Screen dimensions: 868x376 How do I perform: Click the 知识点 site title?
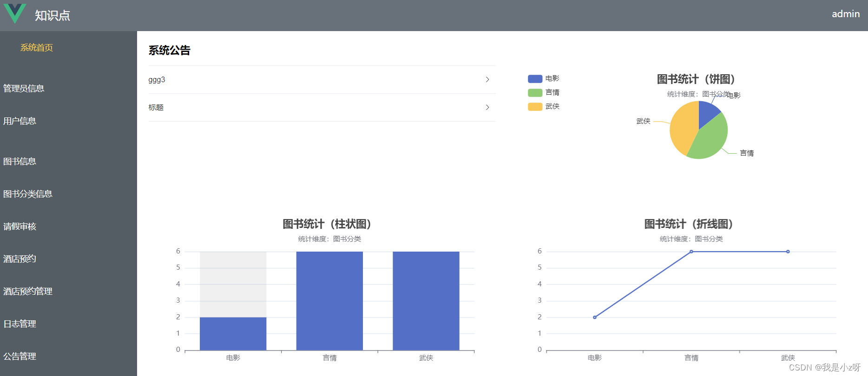pyautogui.click(x=53, y=15)
